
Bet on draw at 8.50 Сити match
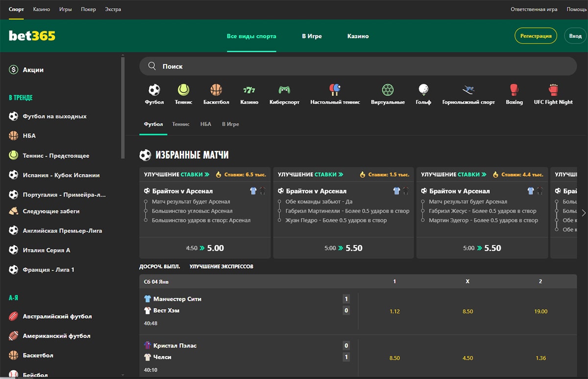click(467, 311)
